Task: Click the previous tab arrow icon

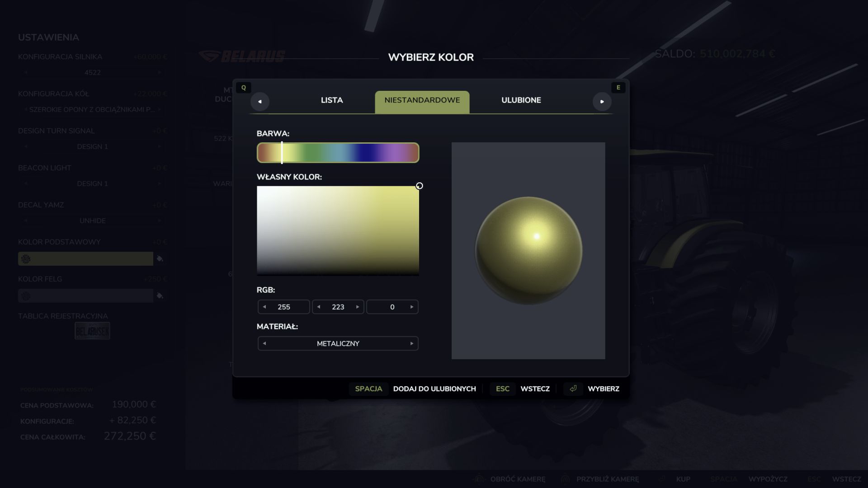Action: pos(260,102)
